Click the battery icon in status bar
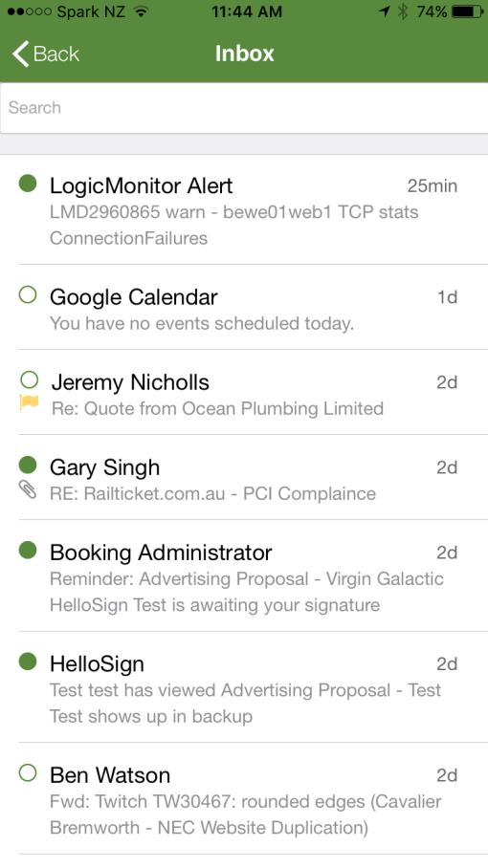 tap(467, 11)
